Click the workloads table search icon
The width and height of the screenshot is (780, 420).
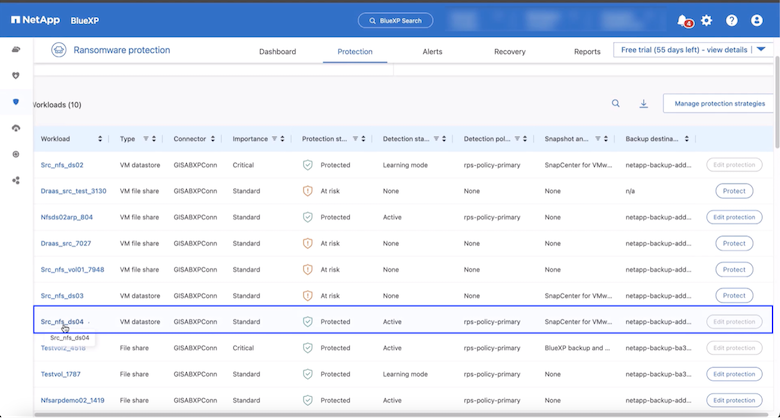(616, 103)
